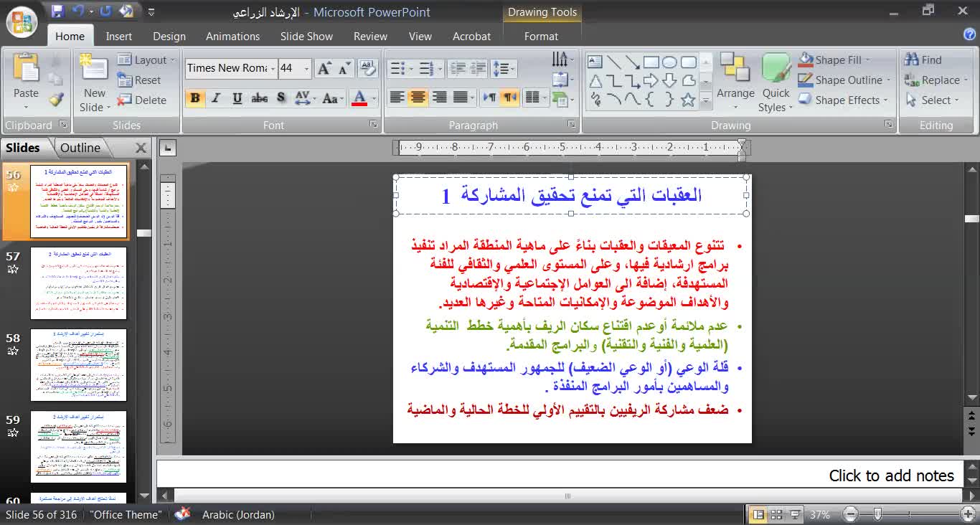Increase list indent level
Viewport: 980px width, 525px height.
click(477, 68)
